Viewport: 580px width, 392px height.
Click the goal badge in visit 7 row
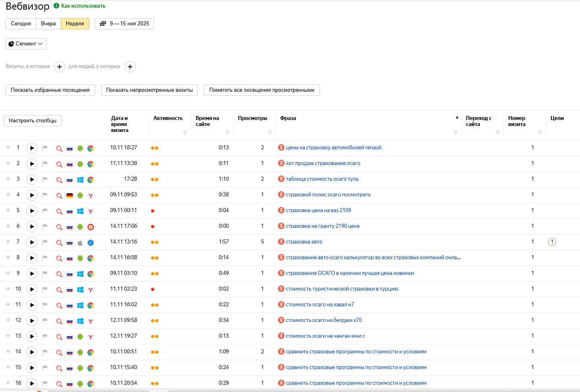point(552,242)
